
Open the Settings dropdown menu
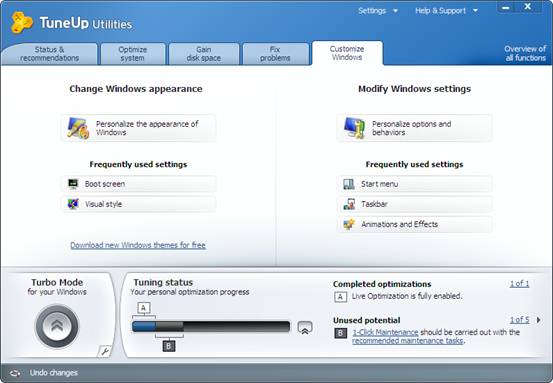click(378, 11)
